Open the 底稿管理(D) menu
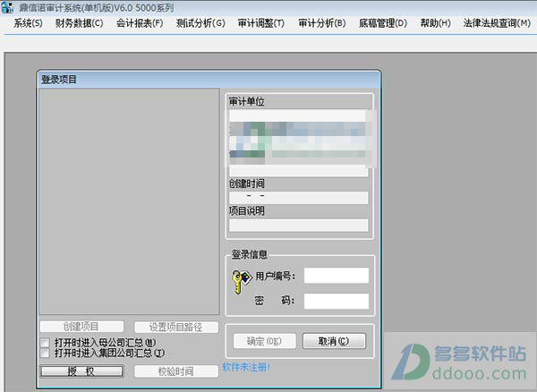Viewport: 537px width, 392px height. pos(383,23)
